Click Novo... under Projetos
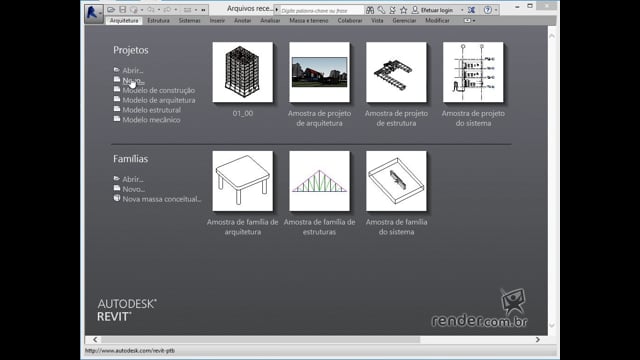Screen dimensions: 640x360 [x=133, y=80]
